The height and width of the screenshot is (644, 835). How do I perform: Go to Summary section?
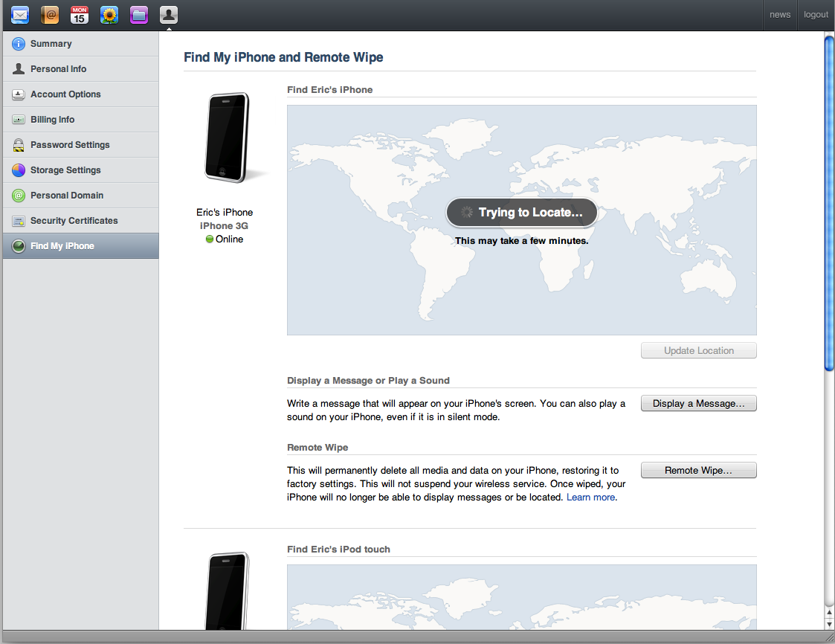pos(81,44)
